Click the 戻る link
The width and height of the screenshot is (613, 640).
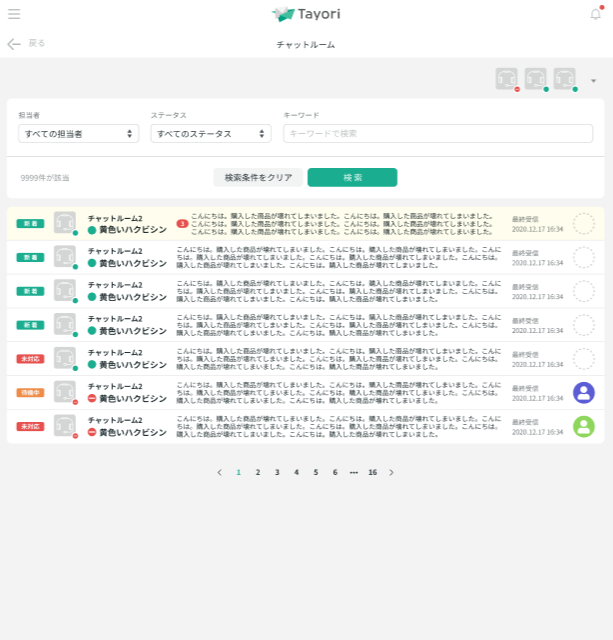(37, 43)
